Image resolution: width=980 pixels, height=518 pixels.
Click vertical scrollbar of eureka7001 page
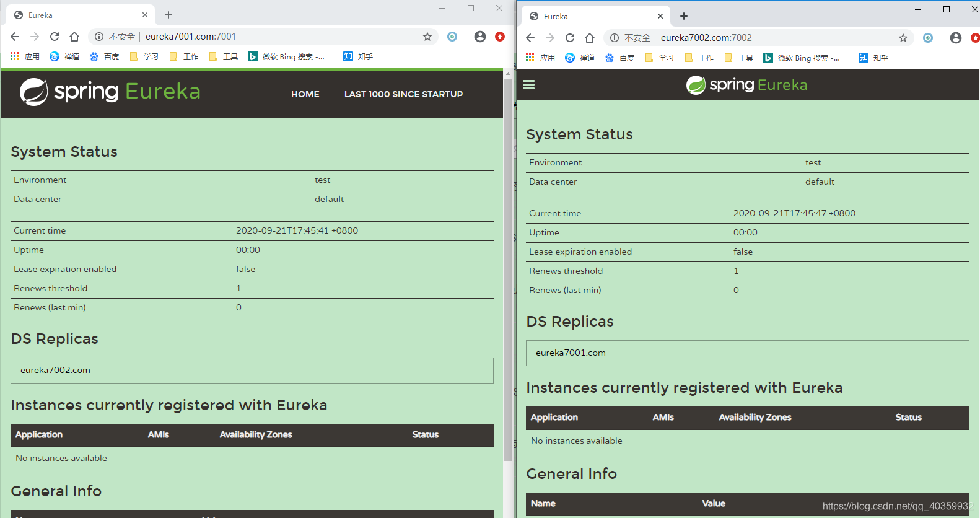tap(509, 270)
